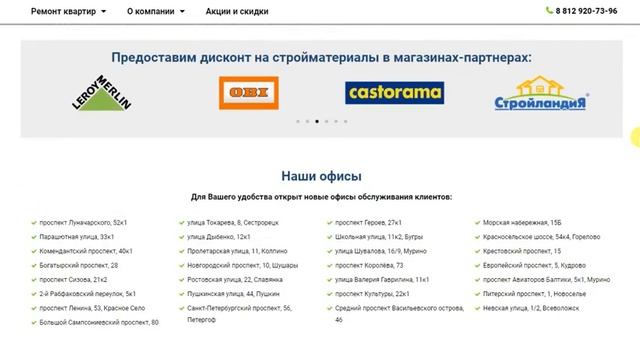The height and width of the screenshot is (360, 640).
Task: Click address улица Валерия Гаврилина, 11к1
Action: (x=382, y=280)
